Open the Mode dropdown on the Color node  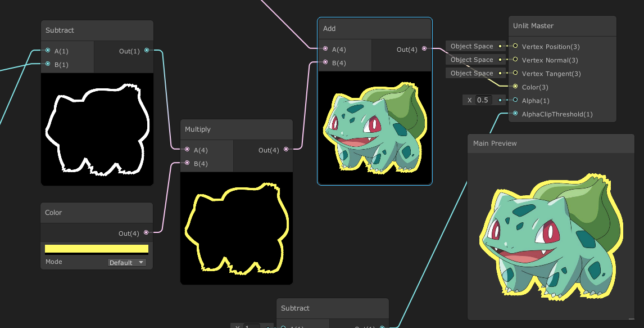[x=127, y=262]
